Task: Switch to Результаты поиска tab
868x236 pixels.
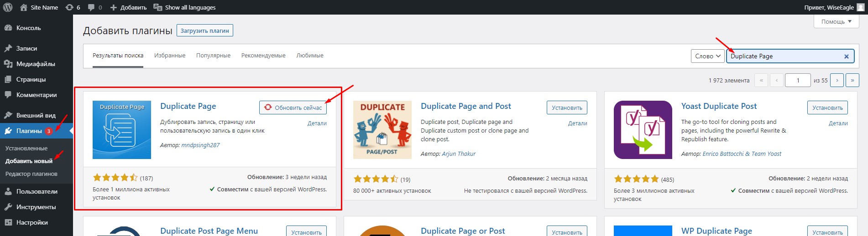Action: coord(118,56)
